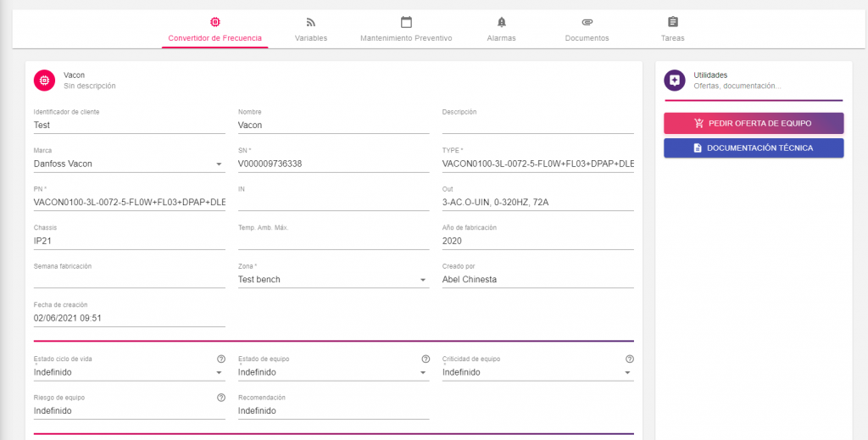The height and width of the screenshot is (440, 868).
Task: Switch to the Variables tab
Action: point(310,29)
